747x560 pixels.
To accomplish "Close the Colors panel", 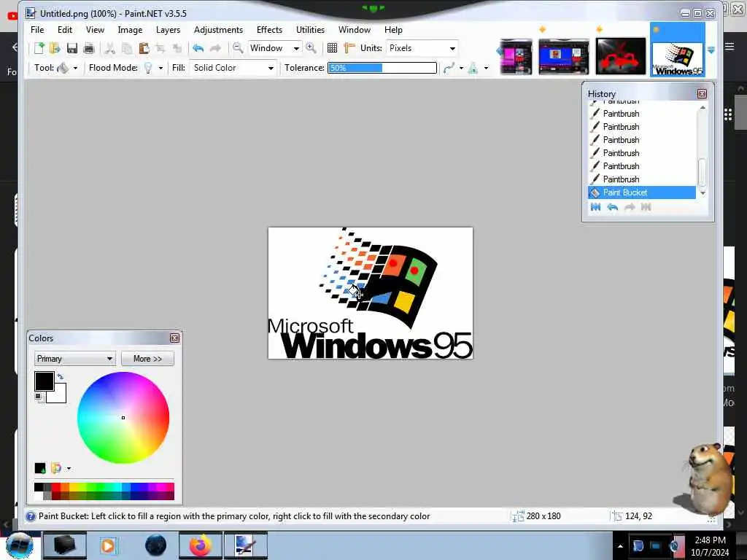I will pos(175,338).
